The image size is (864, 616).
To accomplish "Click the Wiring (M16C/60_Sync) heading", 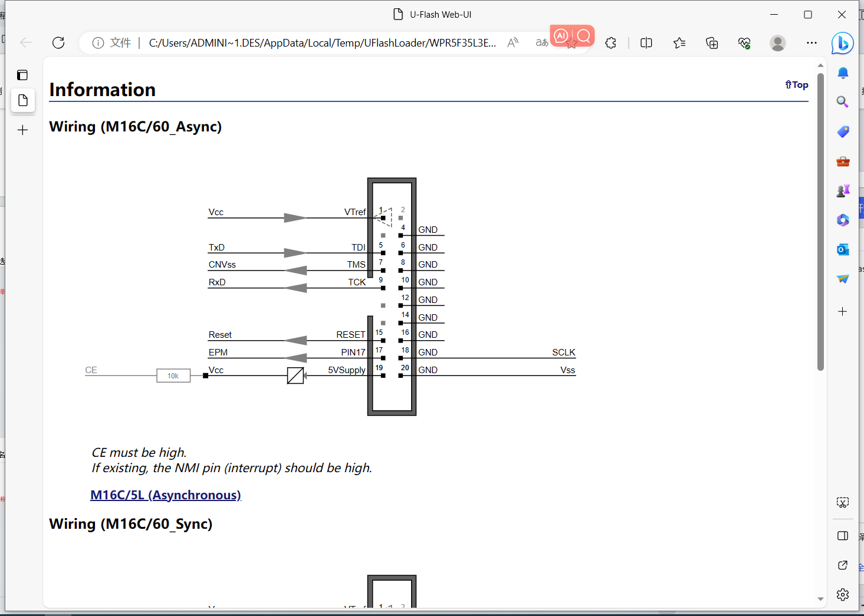I will 131,524.
